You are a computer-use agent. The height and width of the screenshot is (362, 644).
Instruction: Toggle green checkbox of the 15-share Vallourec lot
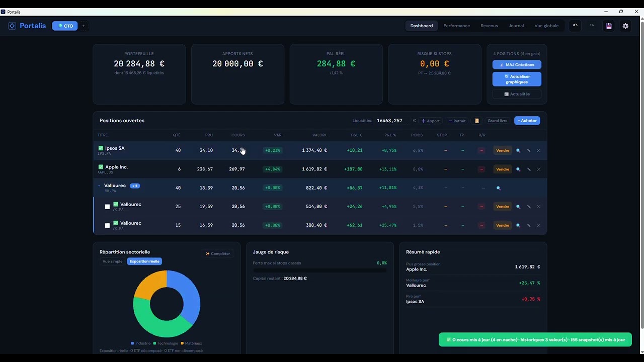(x=116, y=223)
